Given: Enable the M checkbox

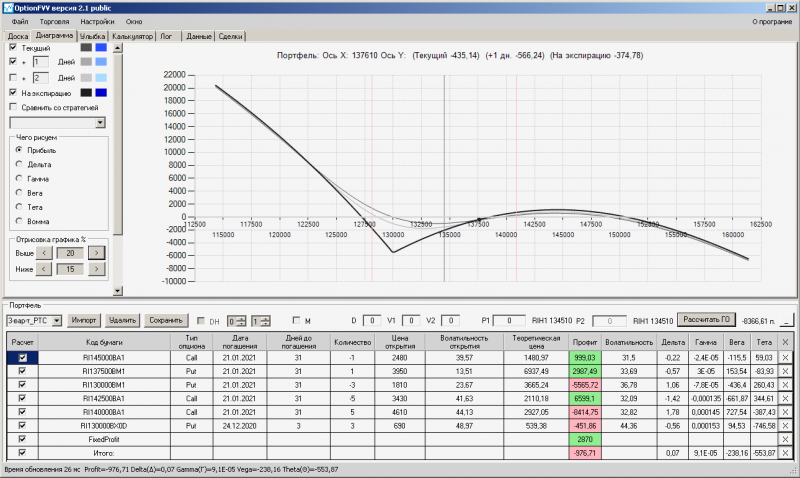Looking at the screenshot, I should tap(296, 320).
